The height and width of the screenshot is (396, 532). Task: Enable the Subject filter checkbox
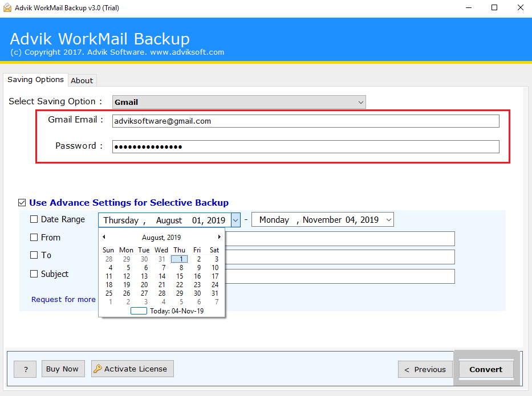34,273
